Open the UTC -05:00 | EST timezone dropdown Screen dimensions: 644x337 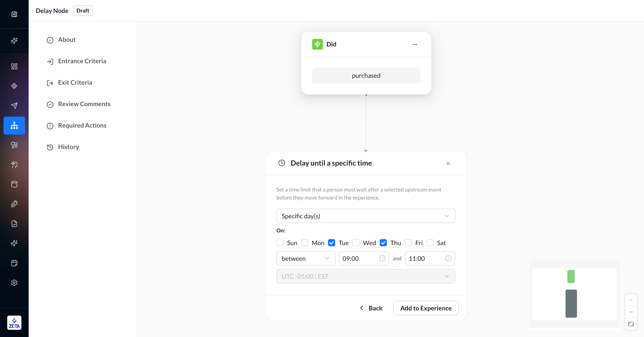(x=366, y=276)
